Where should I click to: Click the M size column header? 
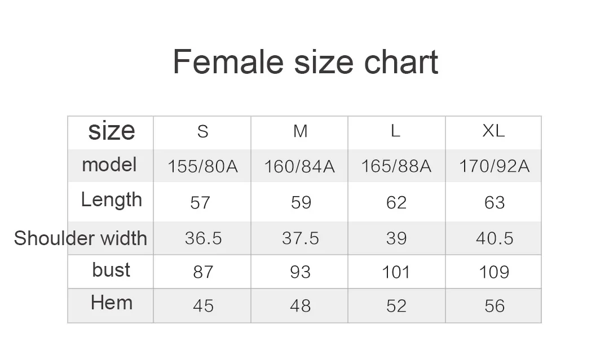[x=300, y=131]
